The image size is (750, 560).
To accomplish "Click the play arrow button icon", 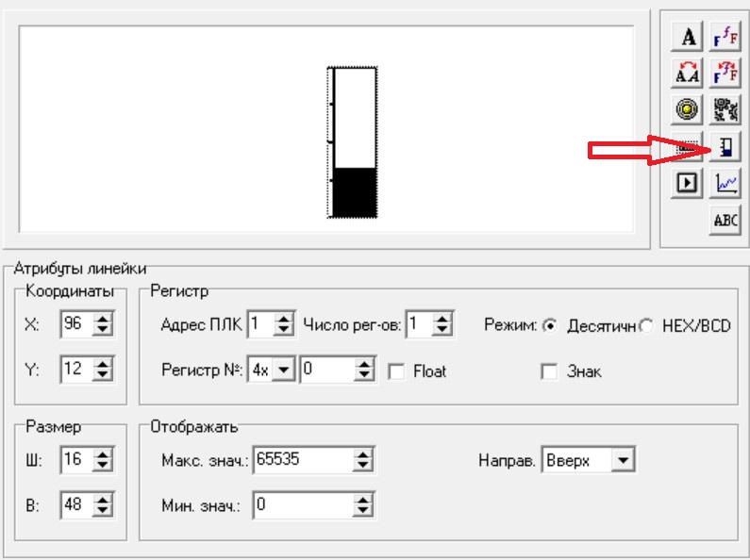I will click(x=689, y=183).
